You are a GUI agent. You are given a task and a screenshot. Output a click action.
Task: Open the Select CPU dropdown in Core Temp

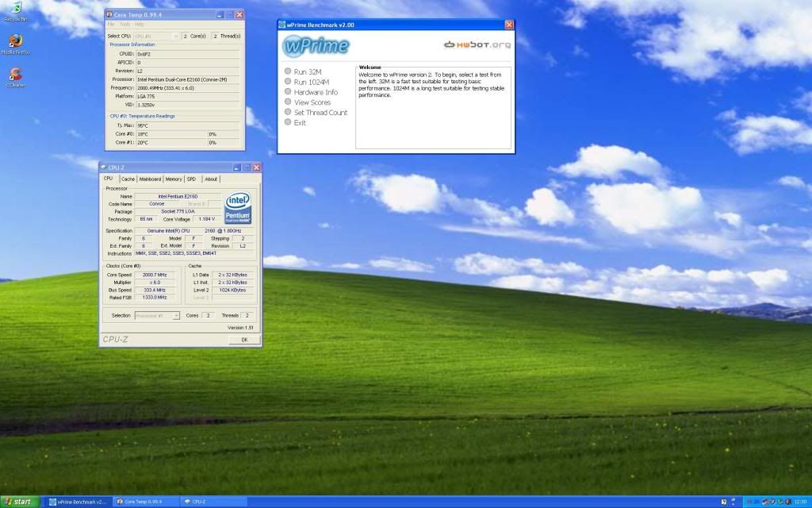(x=156, y=36)
